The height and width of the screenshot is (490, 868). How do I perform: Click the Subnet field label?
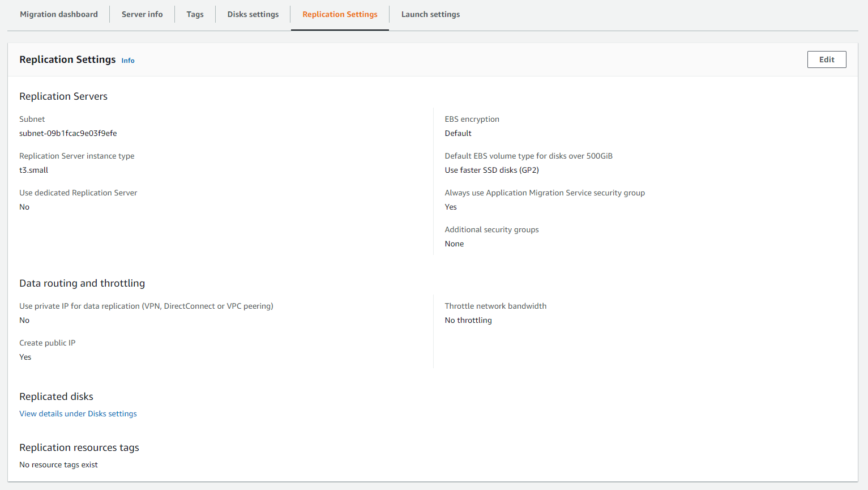pos(32,119)
